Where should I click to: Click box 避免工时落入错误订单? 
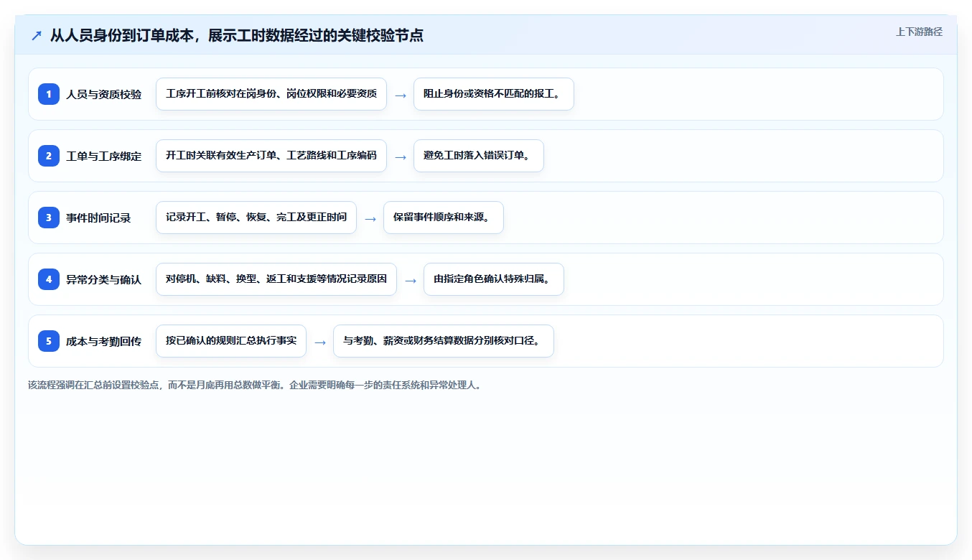tap(479, 156)
